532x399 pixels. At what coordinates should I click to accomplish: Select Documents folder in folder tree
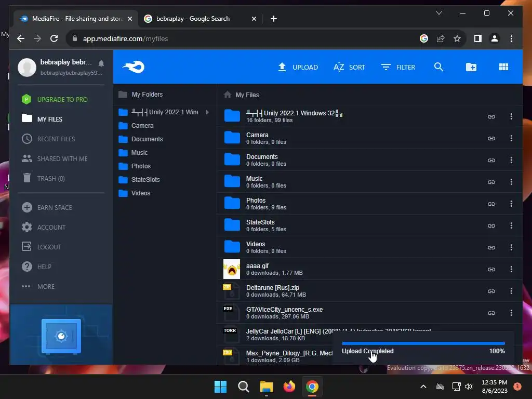(x=140, y=139)
